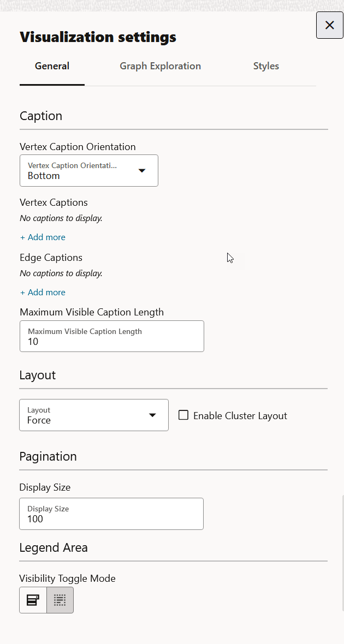Select the dotted-lines visibility toggle mode icon
The image size is (344, 644).
tap(60, 600)
